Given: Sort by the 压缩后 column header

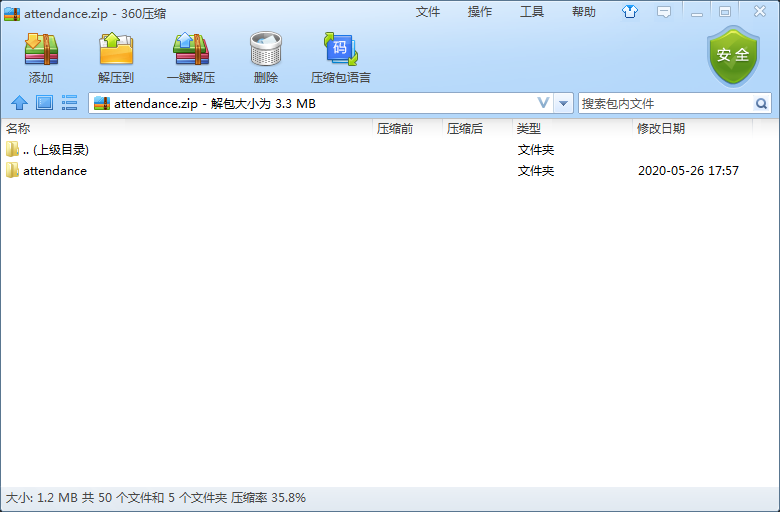Looking at the screenshot, I should pyautogui.click(x=477, y=129).
